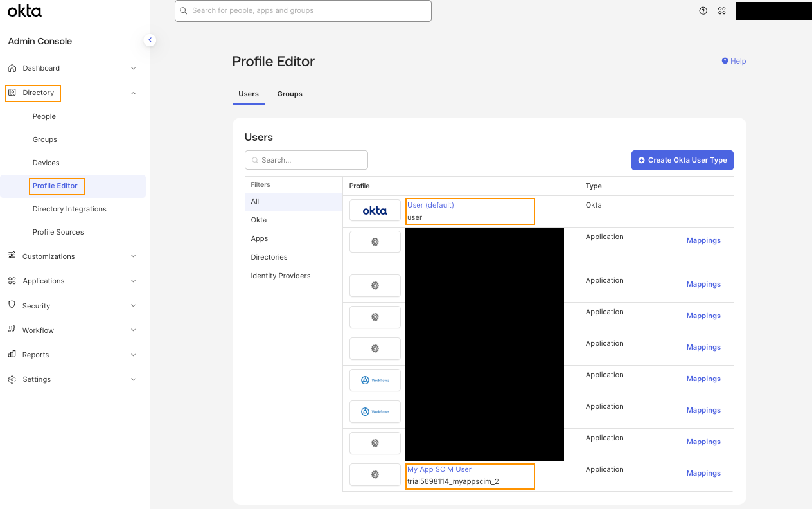Viewport: 812px width, 509px height.
Task: Expand the Reports chevron
Action: [134, 355]
